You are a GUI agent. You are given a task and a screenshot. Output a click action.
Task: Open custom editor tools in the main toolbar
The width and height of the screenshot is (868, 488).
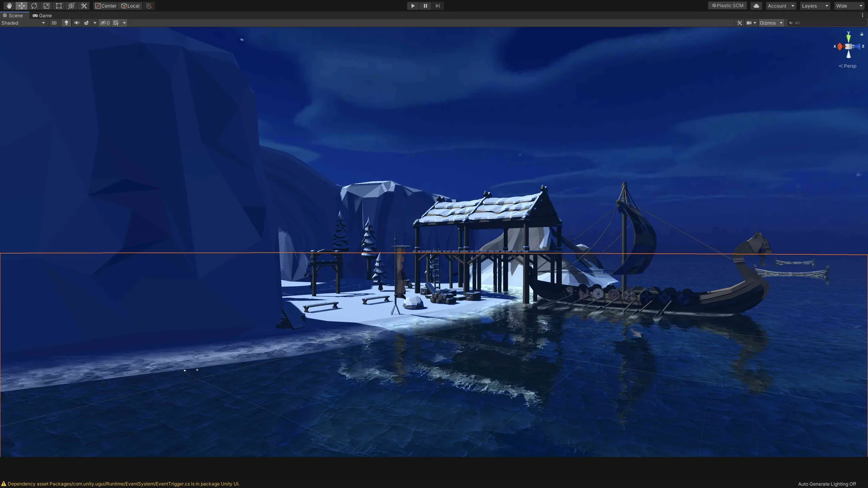[x=84, y=6]
